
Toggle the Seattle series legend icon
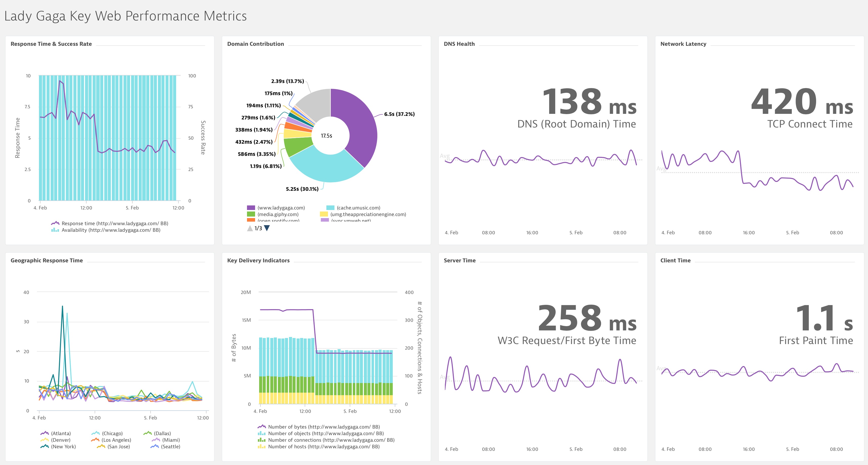154,447
